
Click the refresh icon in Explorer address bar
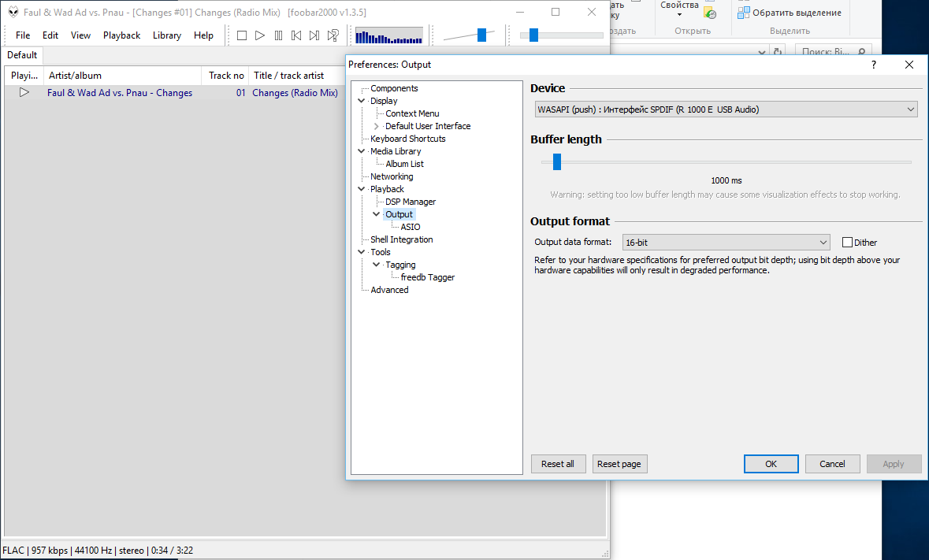click(x=778, y=51)
